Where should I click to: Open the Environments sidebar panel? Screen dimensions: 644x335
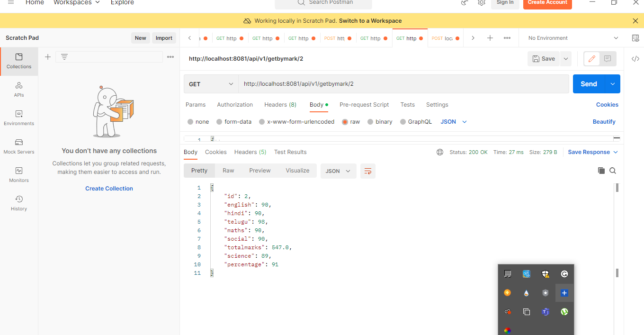18,118
